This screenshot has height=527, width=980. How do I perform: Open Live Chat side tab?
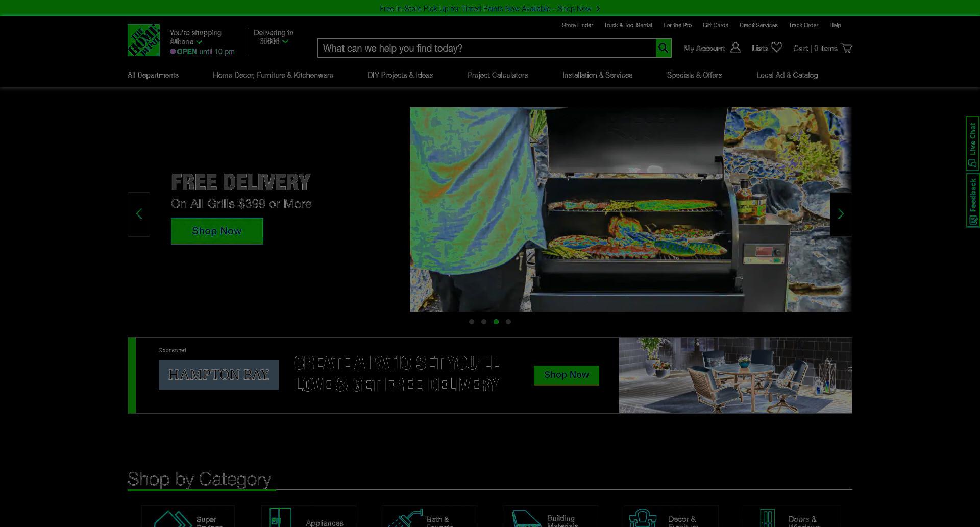[972, 143]
